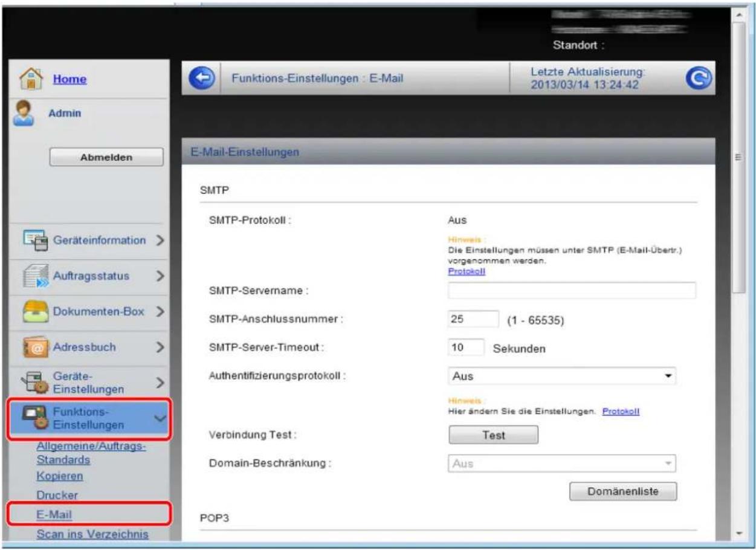The height and width of the screenshot is (550, 756).
Task: Click the SMTP-Server-Timeout field
Action: click(x=467, y=348)
